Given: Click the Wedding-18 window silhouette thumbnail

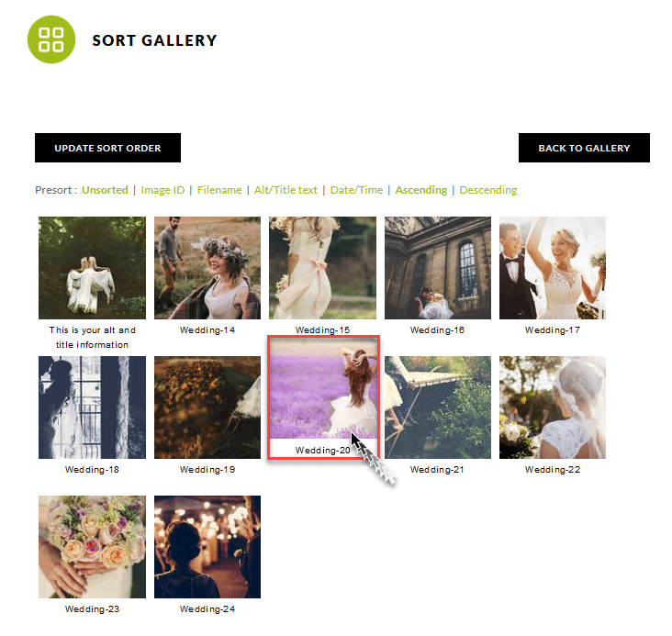Looking at the screenshot, I should tap(92, 407).
